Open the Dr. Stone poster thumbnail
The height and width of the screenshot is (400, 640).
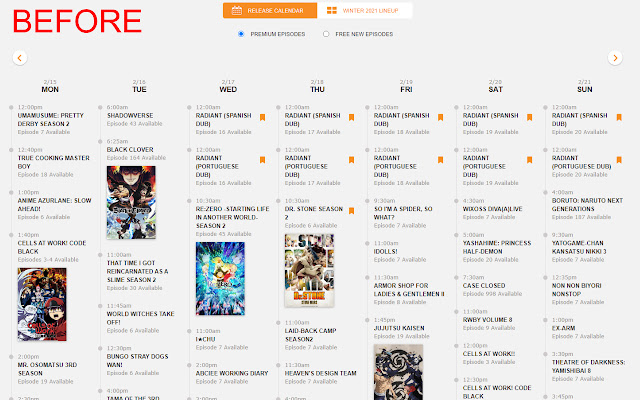[x=309, y=270]
